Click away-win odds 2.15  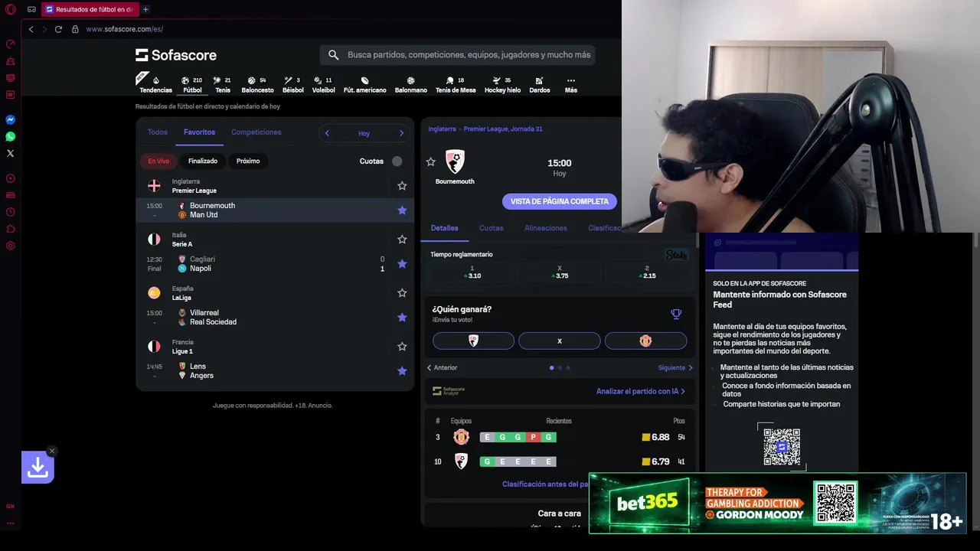point(647,272)
